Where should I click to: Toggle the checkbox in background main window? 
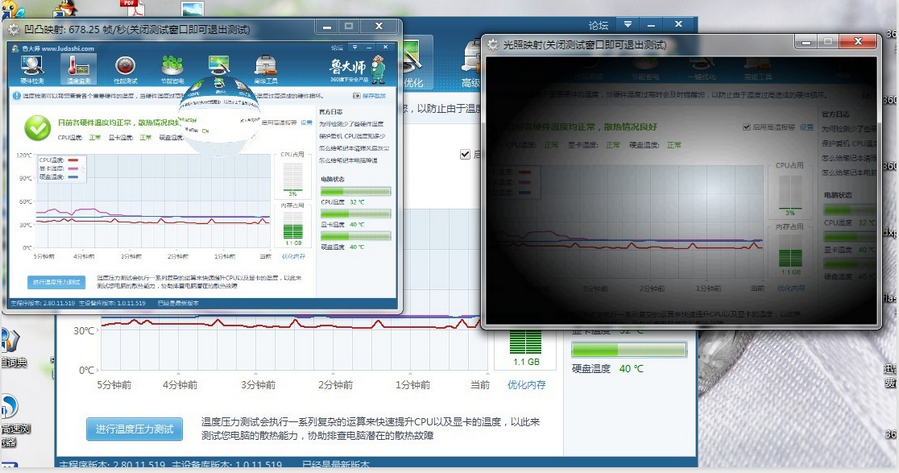[465, 154]
